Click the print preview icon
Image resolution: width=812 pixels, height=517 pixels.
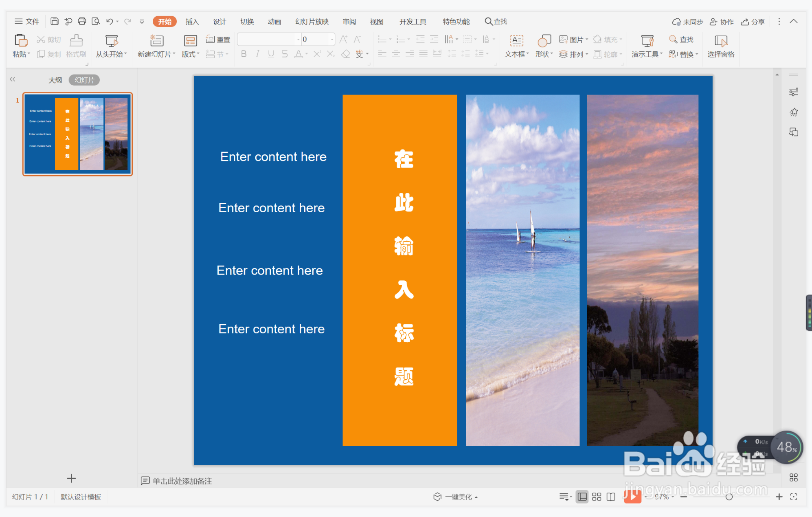click(96, 22)
